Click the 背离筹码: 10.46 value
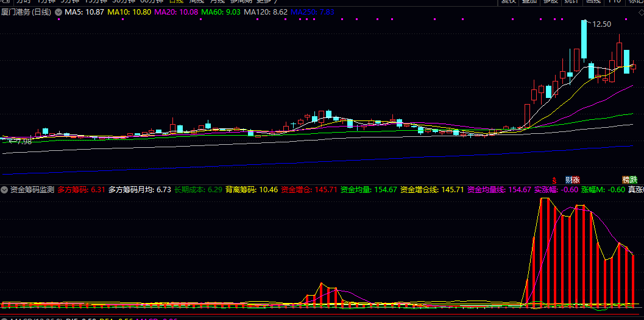Image resolution: width=644 pixels, height=320 pixels. point(252,190)
